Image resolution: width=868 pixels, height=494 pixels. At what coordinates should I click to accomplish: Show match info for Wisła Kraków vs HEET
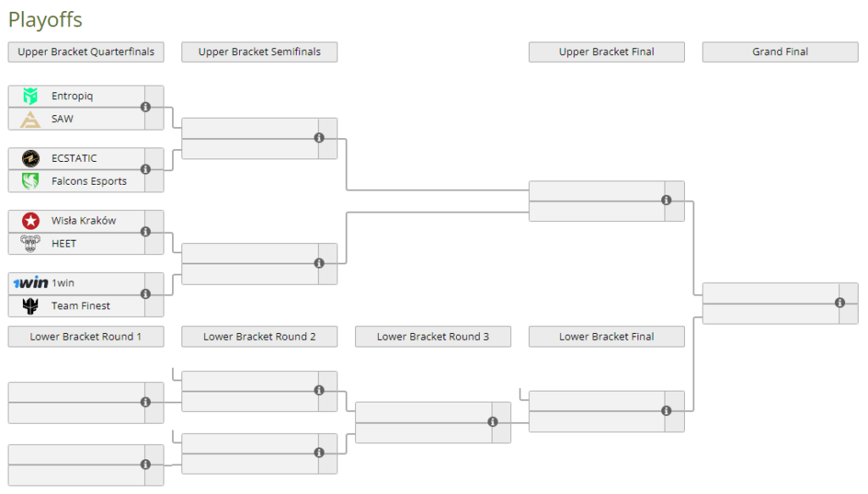click(146, 232)
